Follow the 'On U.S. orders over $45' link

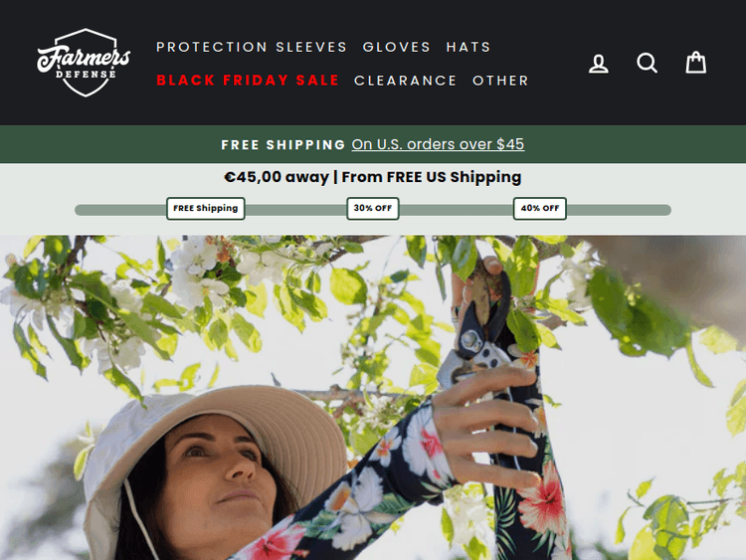(438, 144)
